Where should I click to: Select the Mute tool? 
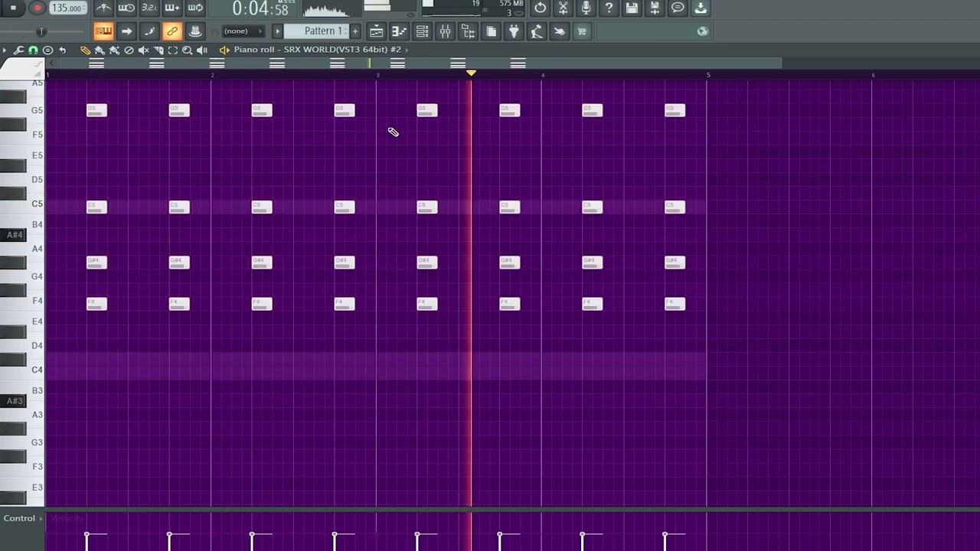pyautogui.click(x=143, y=50)
